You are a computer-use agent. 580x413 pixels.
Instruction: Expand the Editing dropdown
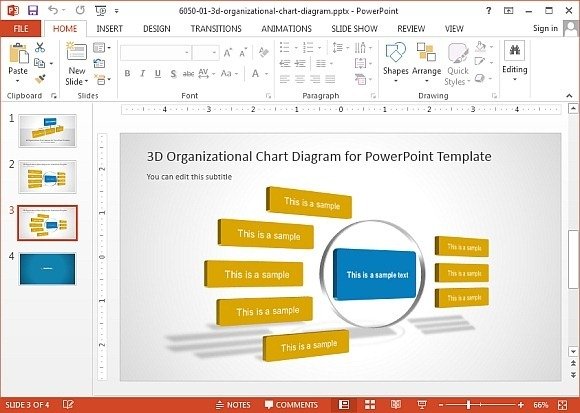(514, 61)
